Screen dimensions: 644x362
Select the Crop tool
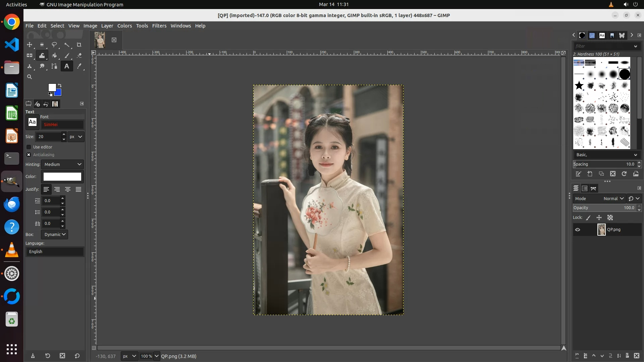coord(79,45)
